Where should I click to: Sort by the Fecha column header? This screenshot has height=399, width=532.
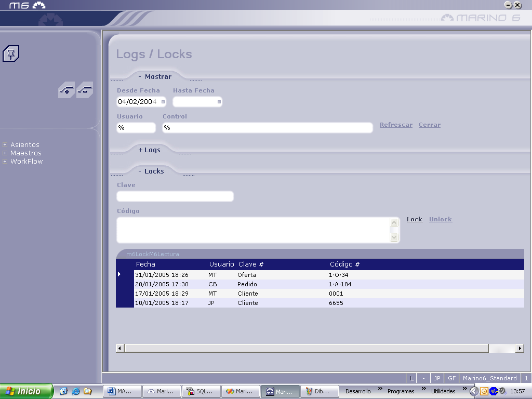(145, 264)
